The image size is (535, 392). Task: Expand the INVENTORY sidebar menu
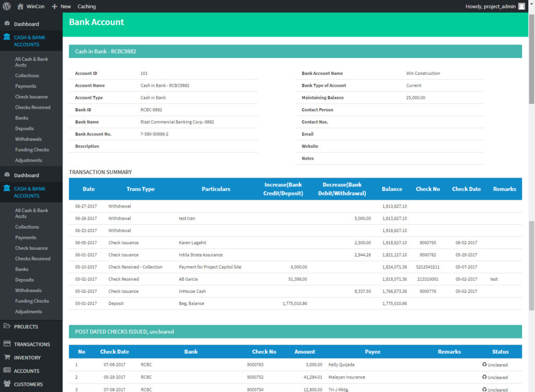coord(27,358)
